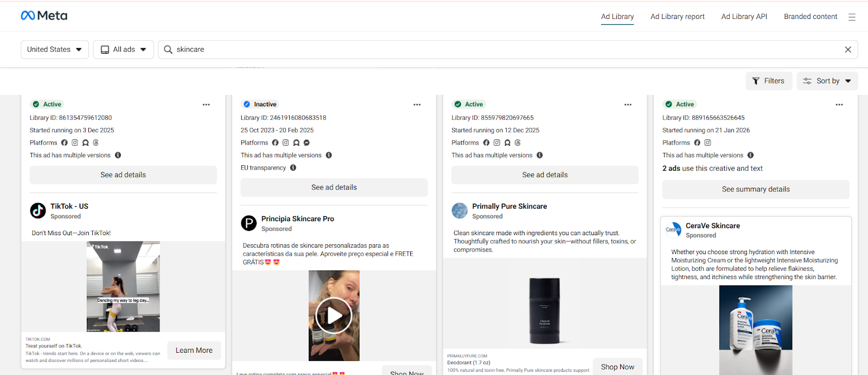Viewport: 868px width, 375px height.
Task: Open the All ads category dropdown
Action: coord(124,49)
